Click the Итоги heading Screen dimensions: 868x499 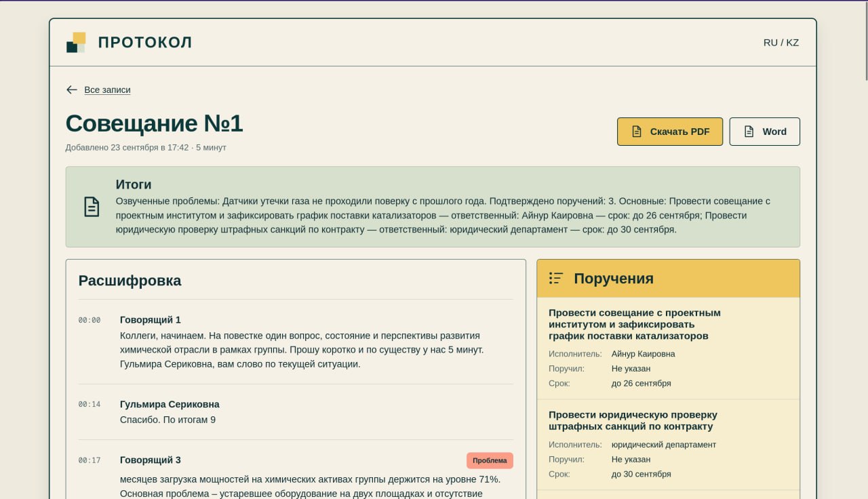[x=134, y=184]
